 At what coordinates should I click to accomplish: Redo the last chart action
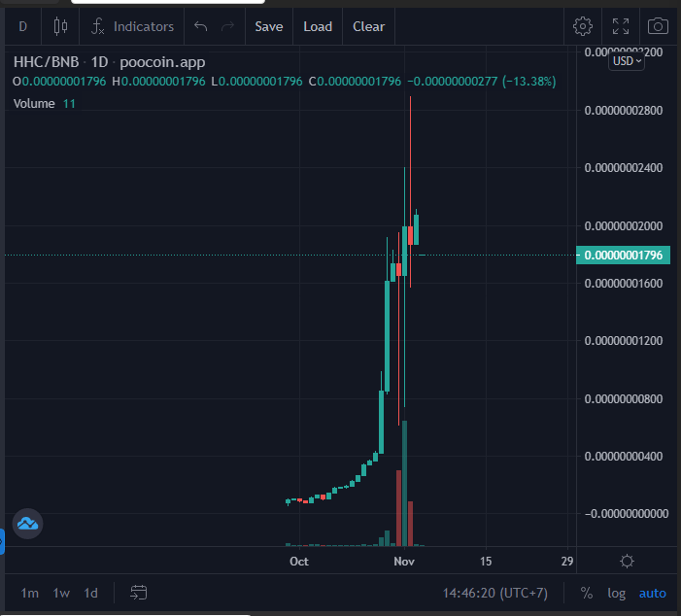(x=227, y=26)
